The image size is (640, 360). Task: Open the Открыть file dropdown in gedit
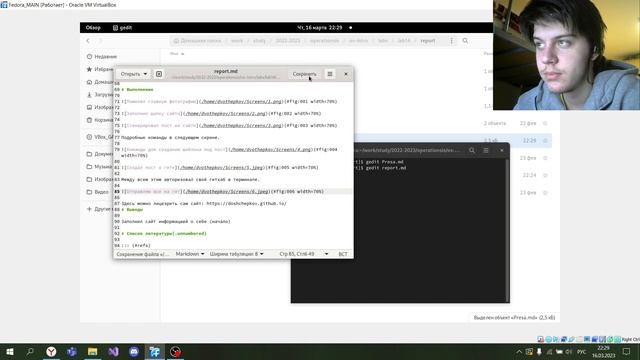tap(133, 74)
